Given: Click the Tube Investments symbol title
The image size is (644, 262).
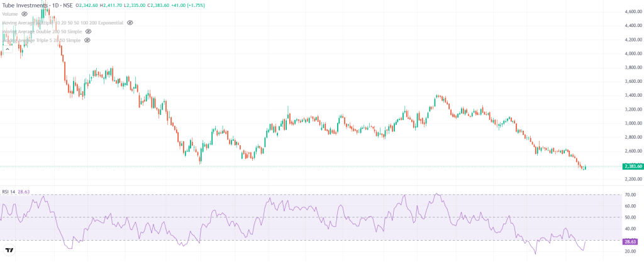Looking at the screenshot, I should click(24, 4).
